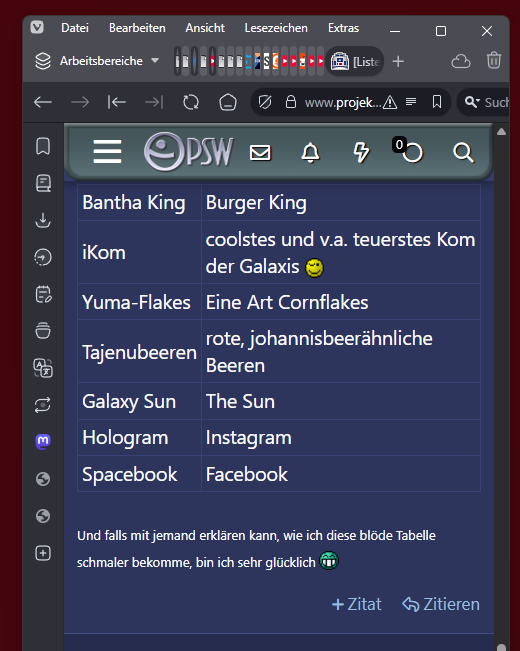
Task: Open the Bearbeiten menu
Action: tap(137, 28)
